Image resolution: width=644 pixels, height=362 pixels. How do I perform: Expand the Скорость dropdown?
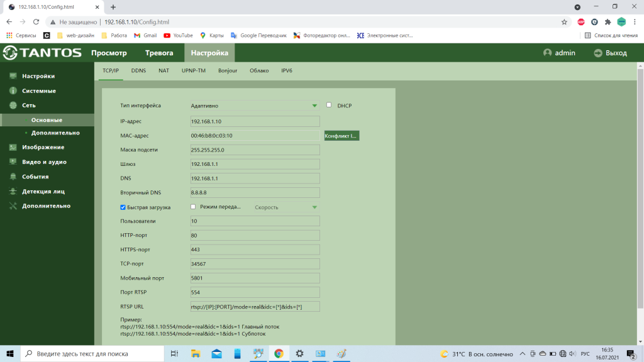pos(286,207)
